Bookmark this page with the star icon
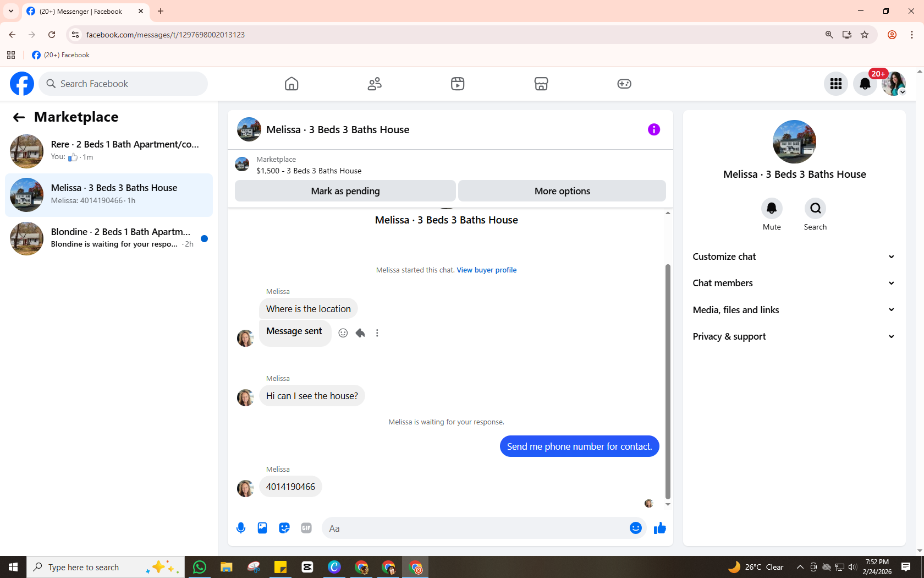 click(x=865, y=35)
